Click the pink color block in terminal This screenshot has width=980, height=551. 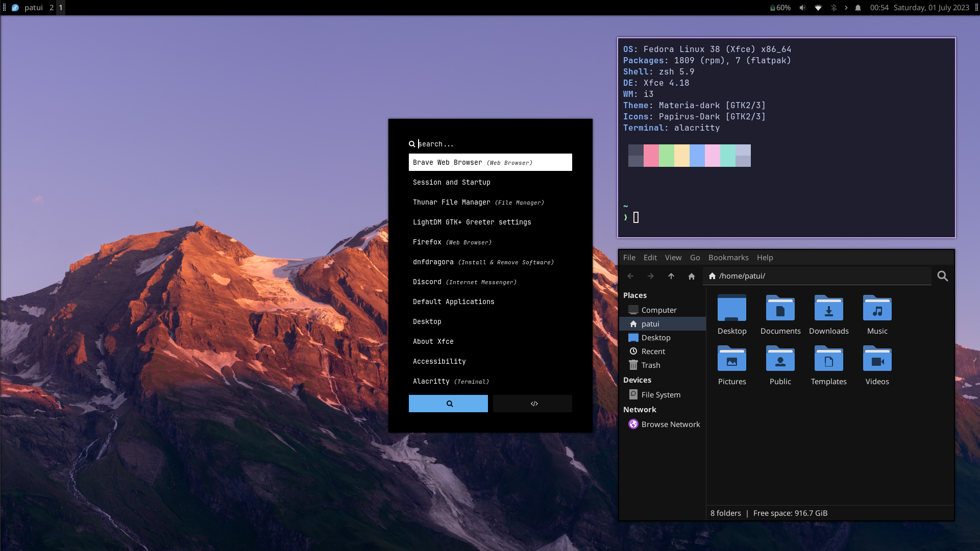(x=651, y=156)
